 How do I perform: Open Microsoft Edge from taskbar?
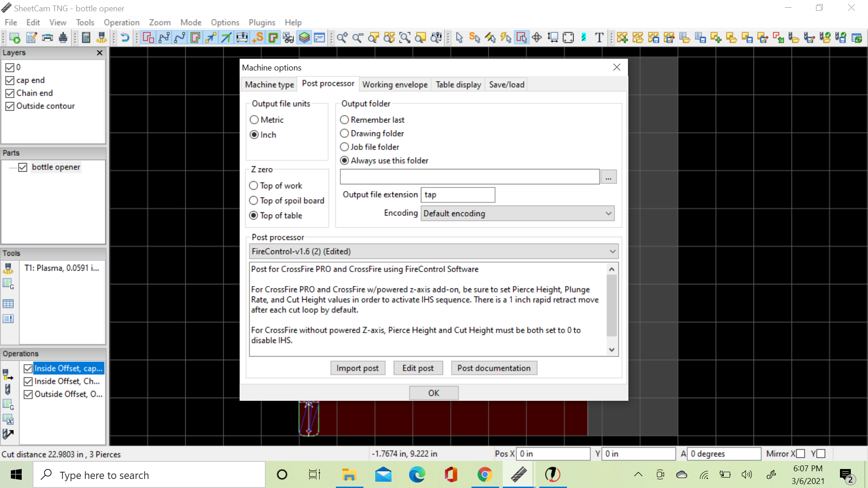pyautogui.click(x=417, y=474)
